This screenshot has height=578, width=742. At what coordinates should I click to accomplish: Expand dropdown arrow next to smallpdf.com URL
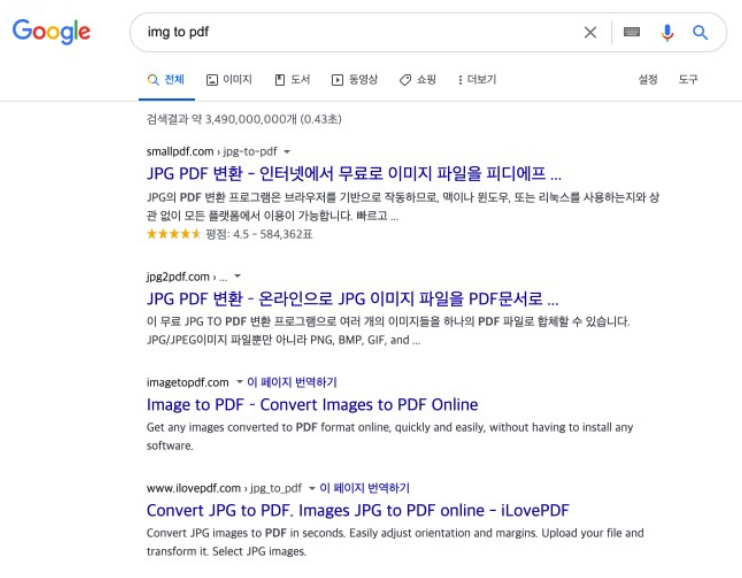click(x=287, y=152)
